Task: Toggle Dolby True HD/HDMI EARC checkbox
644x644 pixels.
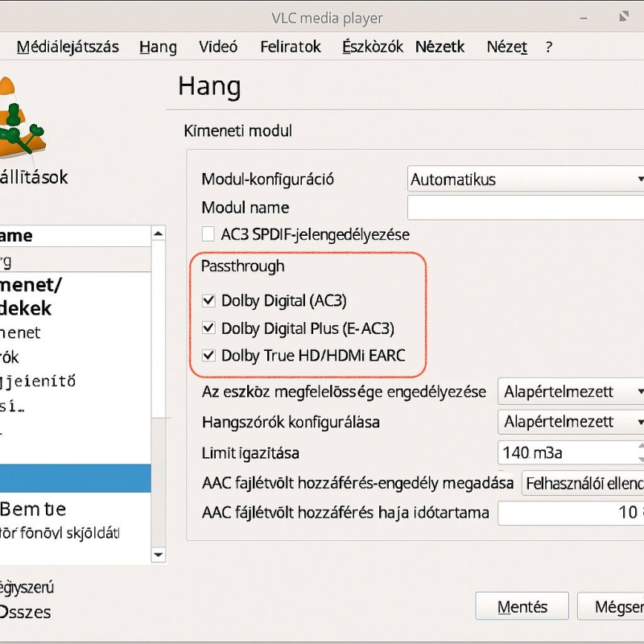Action: pos(209,355)
